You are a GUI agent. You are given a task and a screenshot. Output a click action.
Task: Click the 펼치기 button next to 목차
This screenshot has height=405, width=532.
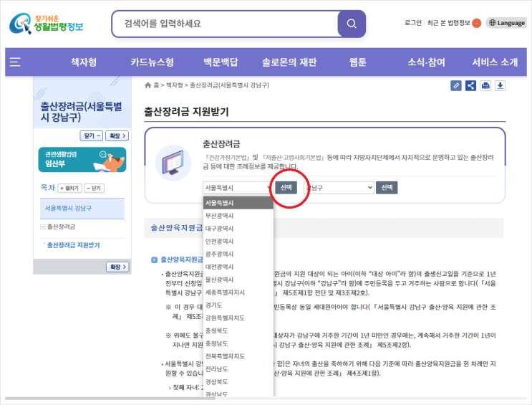click(70, 189)
